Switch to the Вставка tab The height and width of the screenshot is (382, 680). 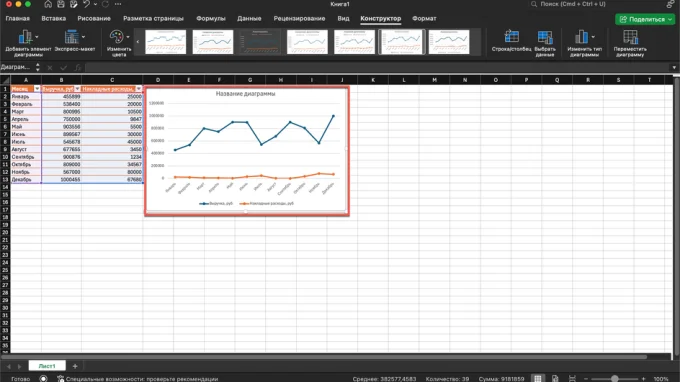coord(54,19)
